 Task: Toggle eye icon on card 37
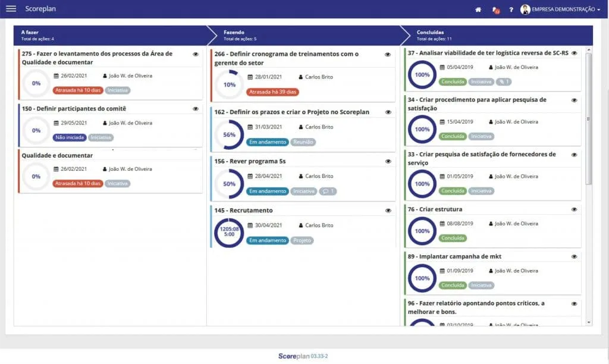coord(574,53)
